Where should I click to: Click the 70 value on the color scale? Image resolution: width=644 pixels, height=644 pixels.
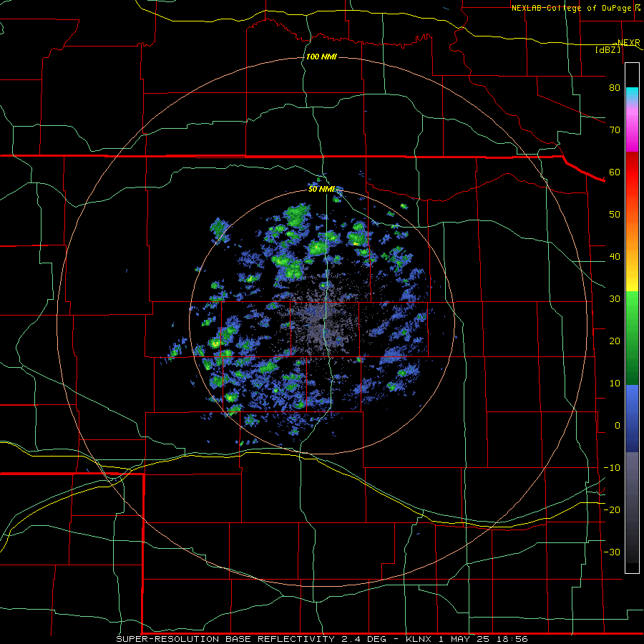point(615,130)
